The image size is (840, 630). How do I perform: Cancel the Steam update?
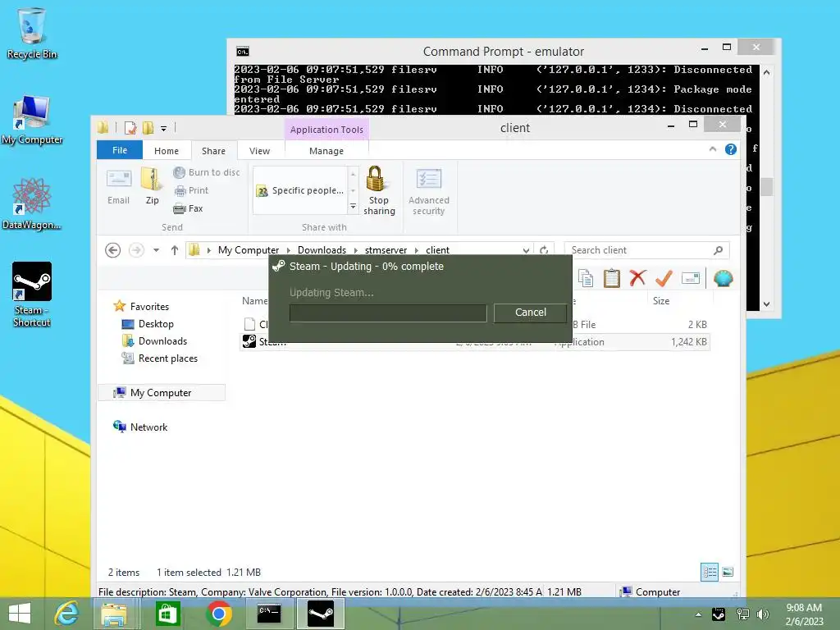(x=531, y=313)
